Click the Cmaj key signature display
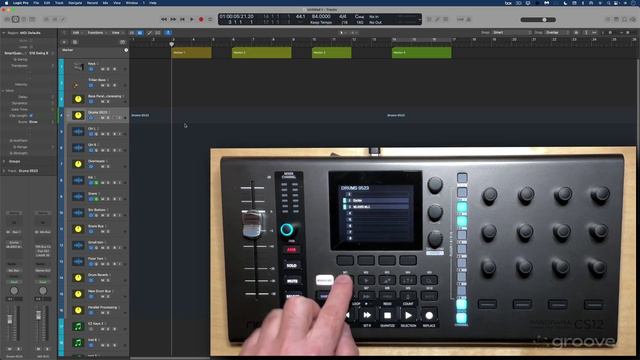640x360 pixels. click(x=359, y=17)
